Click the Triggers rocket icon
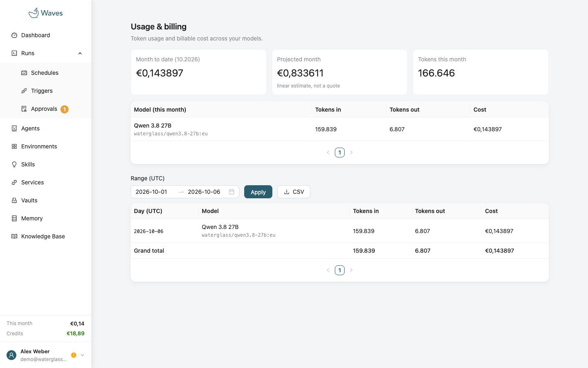This screenshot has height=368, width=588. (24, 91)
